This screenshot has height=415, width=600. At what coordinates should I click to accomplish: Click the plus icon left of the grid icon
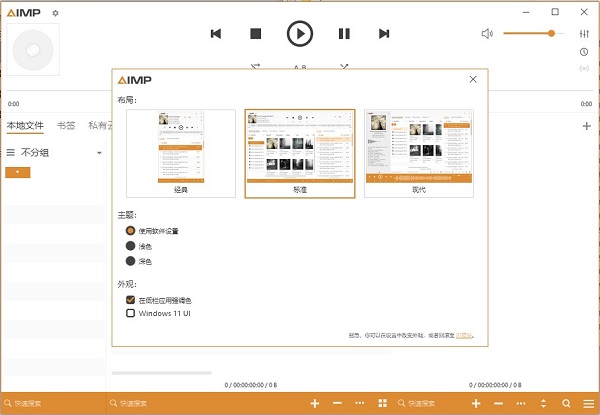[x=315, y=404]
